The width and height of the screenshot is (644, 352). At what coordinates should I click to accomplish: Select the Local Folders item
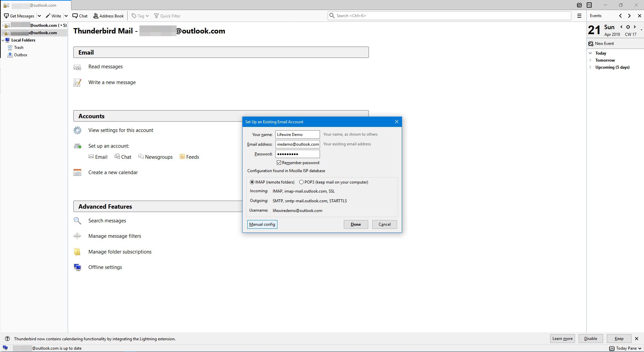(x=23, y=40)
